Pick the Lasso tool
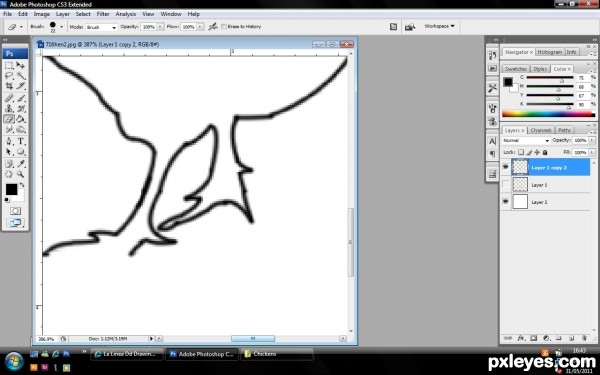 click(x=9, y=76)
